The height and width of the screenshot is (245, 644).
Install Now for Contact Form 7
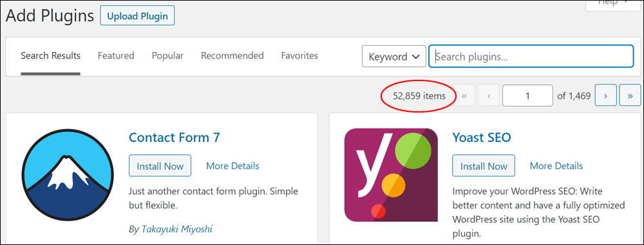click(x=160, y=166)
